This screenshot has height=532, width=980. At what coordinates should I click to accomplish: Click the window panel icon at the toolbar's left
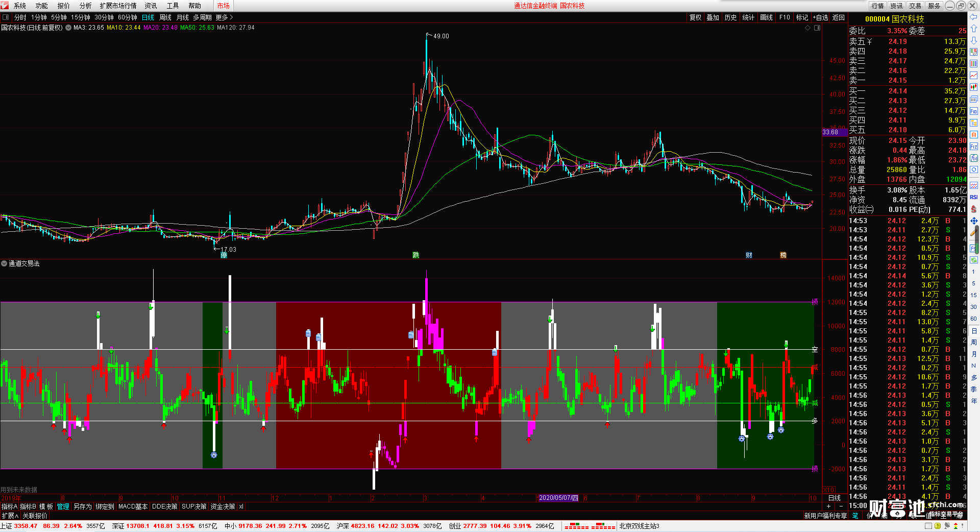tap(6, 17)
